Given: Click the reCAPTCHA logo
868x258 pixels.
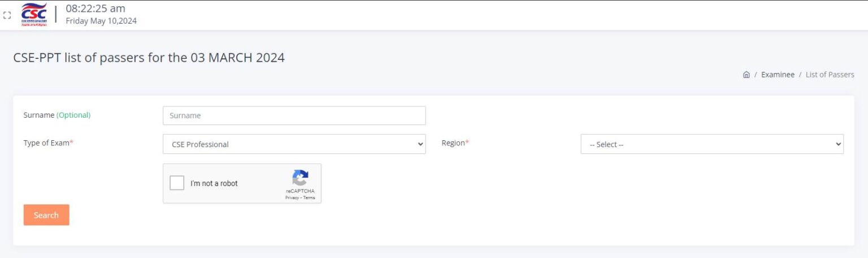Looking at the screenshot, I should click(300, 178).
